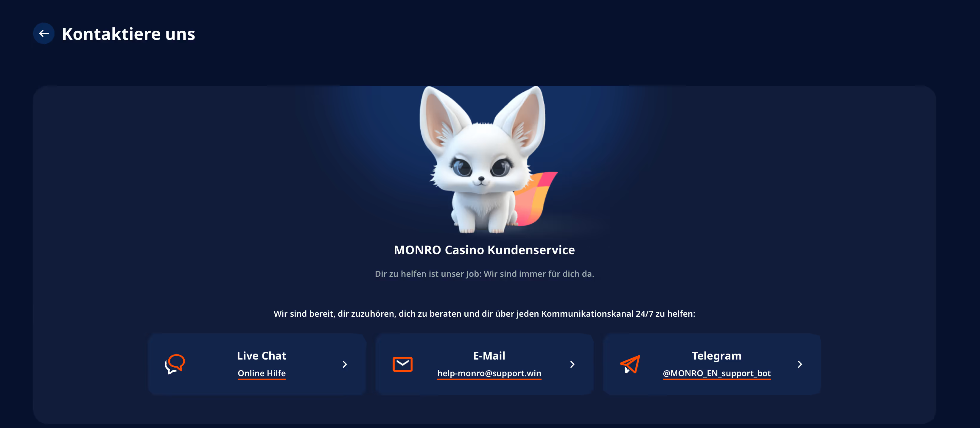Open the help-monro@support.win email link

[x=489, y=373]
